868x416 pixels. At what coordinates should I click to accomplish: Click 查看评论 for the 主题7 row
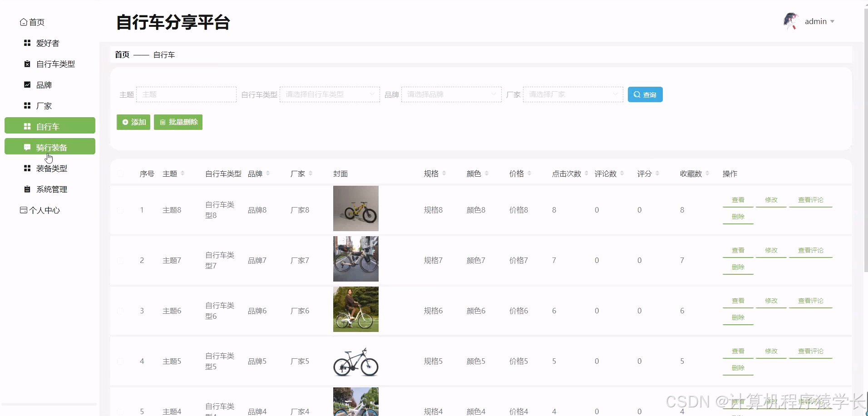pyautogui.click(x=810, y=250)
